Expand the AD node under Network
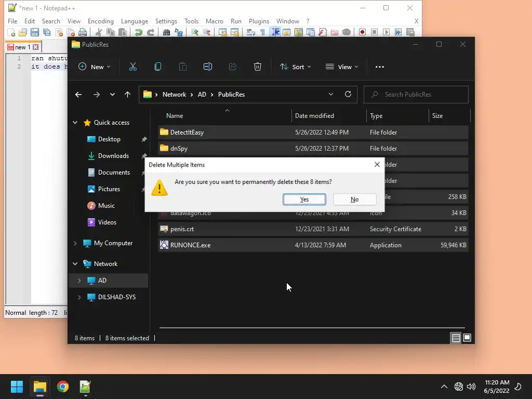This screenshot has height=399, width=532. 79,281
